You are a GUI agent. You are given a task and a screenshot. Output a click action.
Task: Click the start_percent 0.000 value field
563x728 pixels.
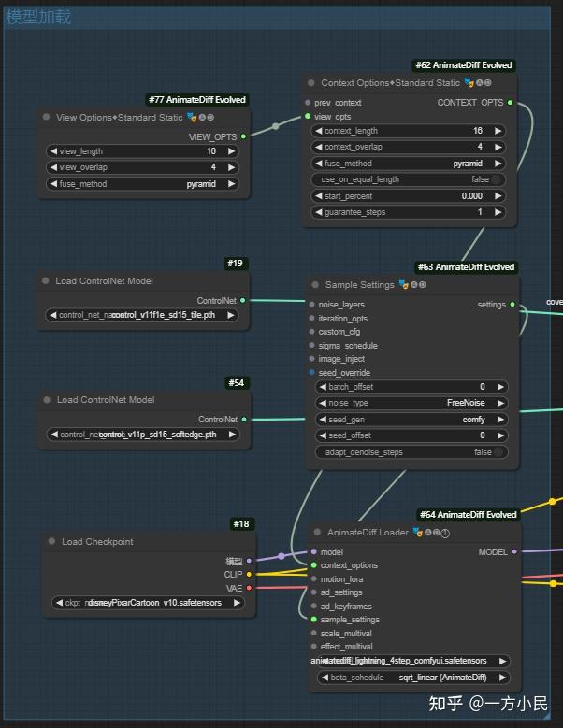click(411, 196)
